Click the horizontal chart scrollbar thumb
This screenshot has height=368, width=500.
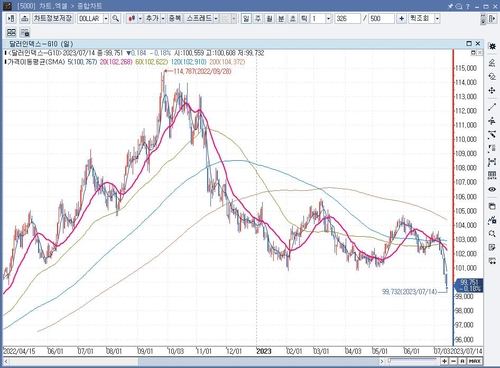click(x=258, y=361)
